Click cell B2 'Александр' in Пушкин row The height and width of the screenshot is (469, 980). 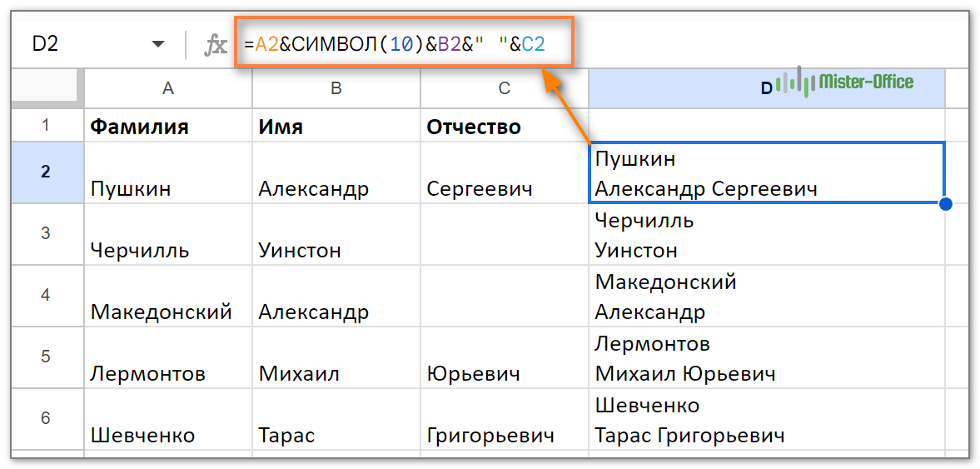click(336, 173)
